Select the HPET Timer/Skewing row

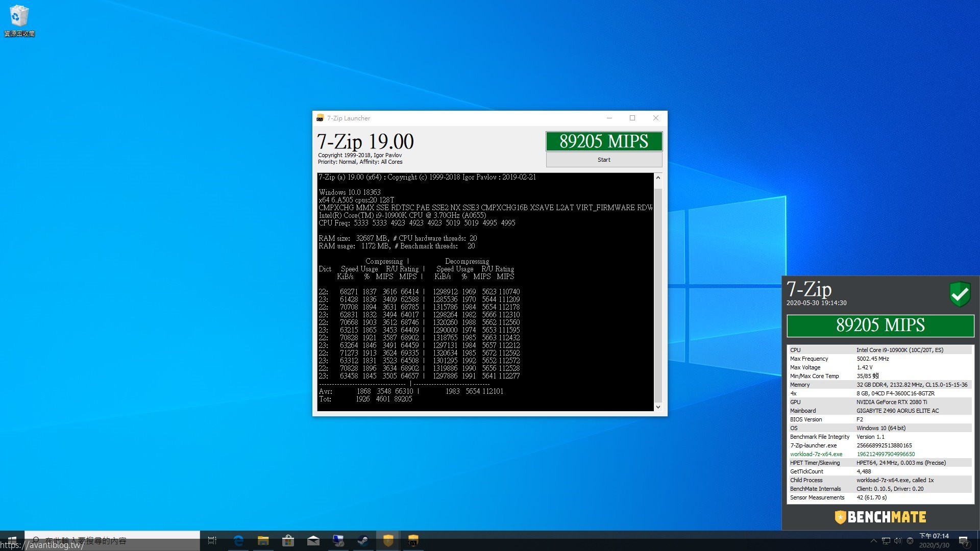(880, 463)
